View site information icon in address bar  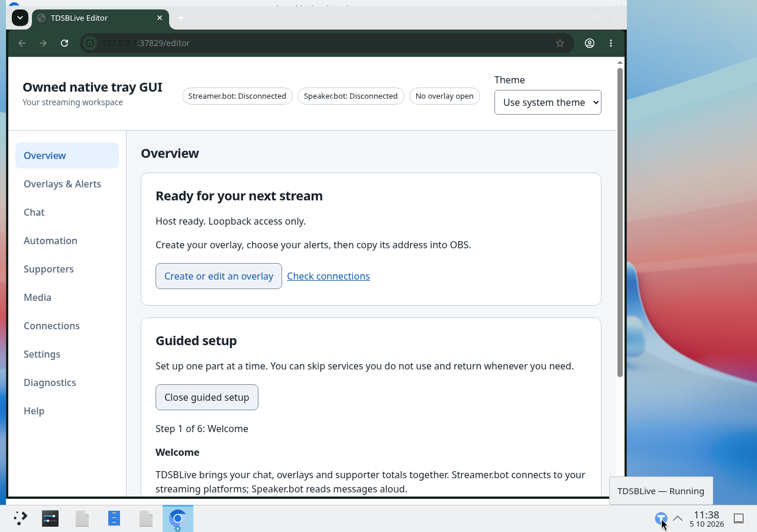click(x=90, y=43)
